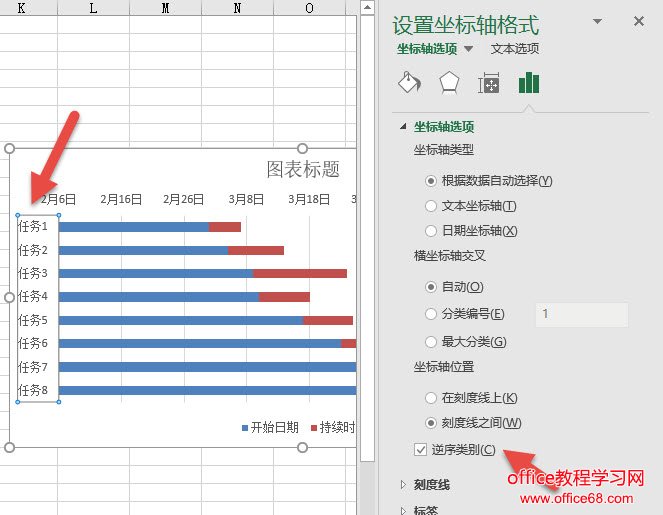
Task: Open dropdown arrow next to 坐标轴选项 tab
Action: [468, 49]
